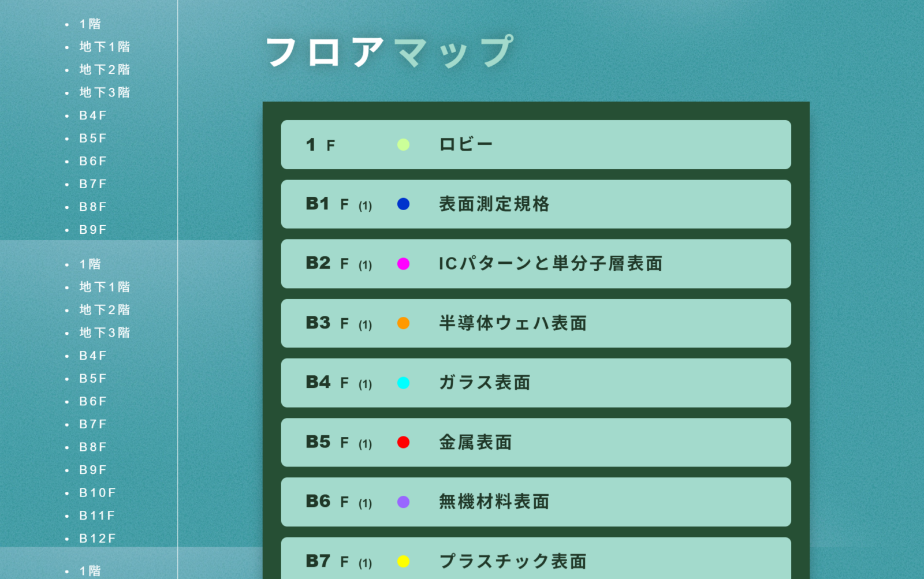Click the blue dot beside 表面測定規格

click(x=403, y=204)
